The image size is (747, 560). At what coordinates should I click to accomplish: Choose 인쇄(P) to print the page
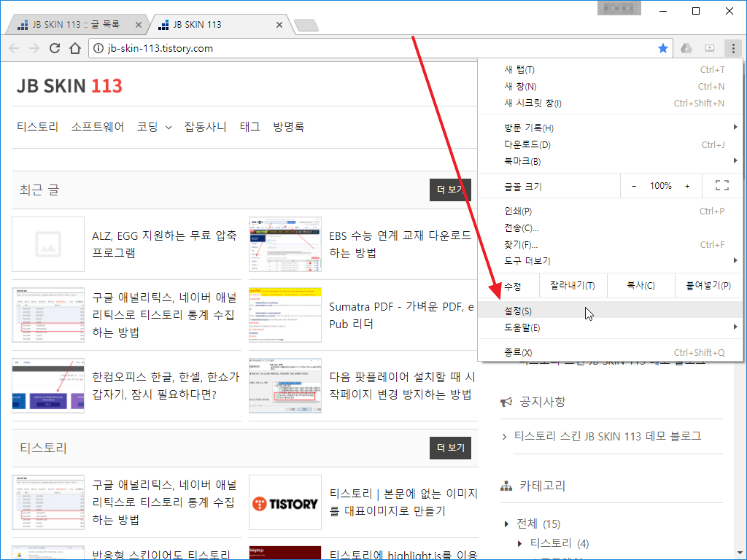[611, 211]
